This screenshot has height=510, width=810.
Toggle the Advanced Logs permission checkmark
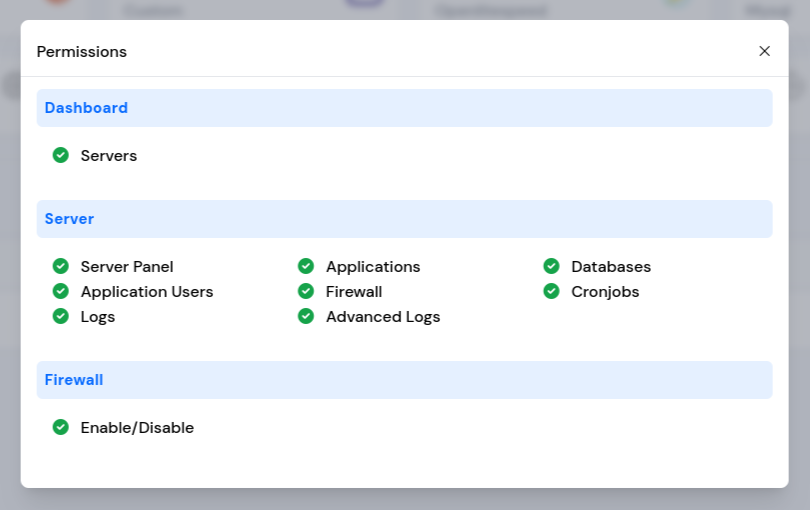[x=306, y=317]
